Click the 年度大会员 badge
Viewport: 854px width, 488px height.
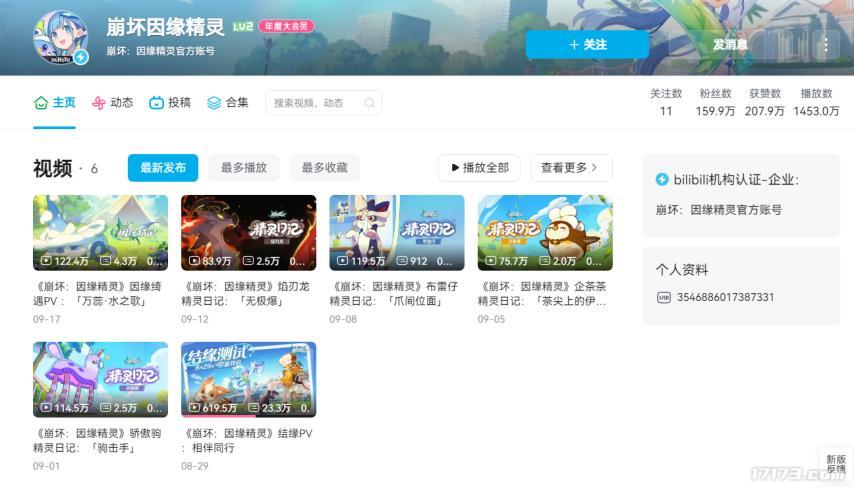click(x=286, y=26)
